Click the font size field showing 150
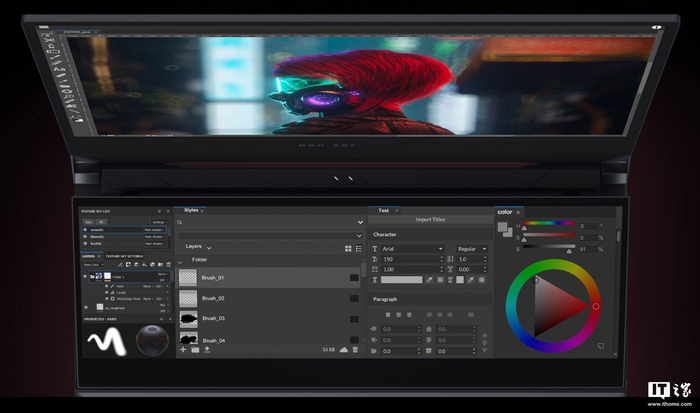The height and width of the screenshot is (413, 700). (410, 259)
